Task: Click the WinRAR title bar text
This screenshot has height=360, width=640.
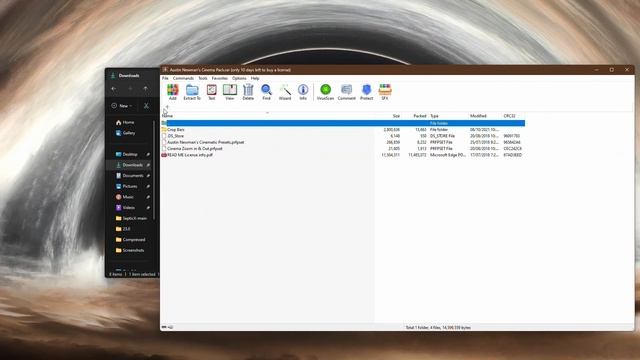Action: tap(230, 70)
